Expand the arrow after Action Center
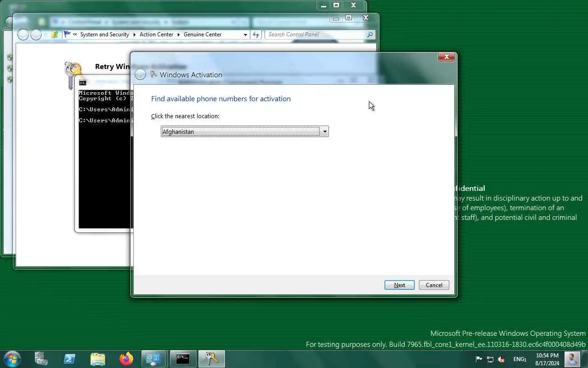 179,34
